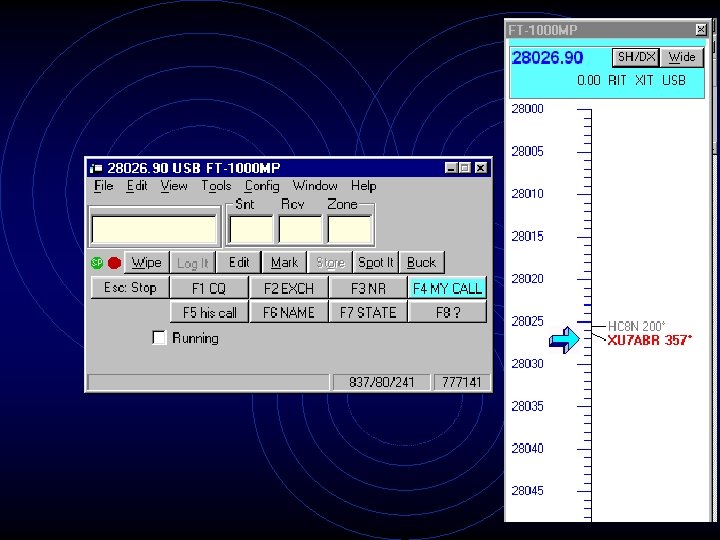This screenshot has width=720, height=540.
Task: Click the 837/80/241 status bar field
Action: (381, 382)
